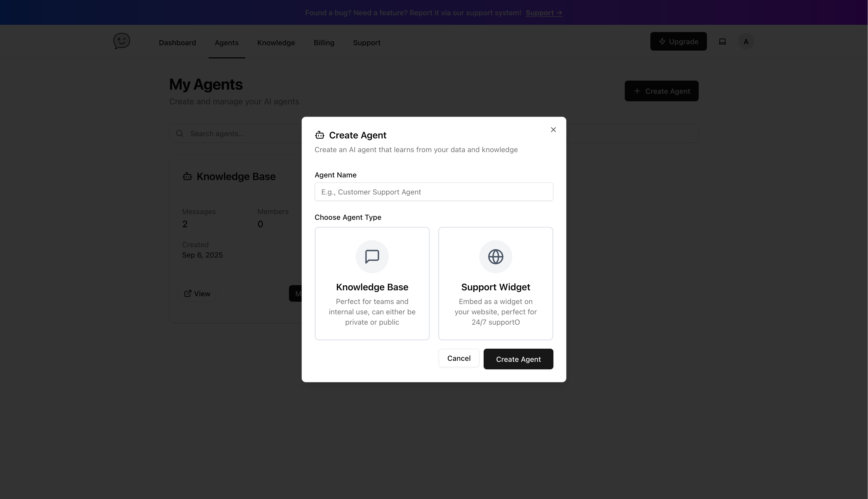Open the device monitor icon near Upgrade
The image size is (868, 499).
point(722,41)
